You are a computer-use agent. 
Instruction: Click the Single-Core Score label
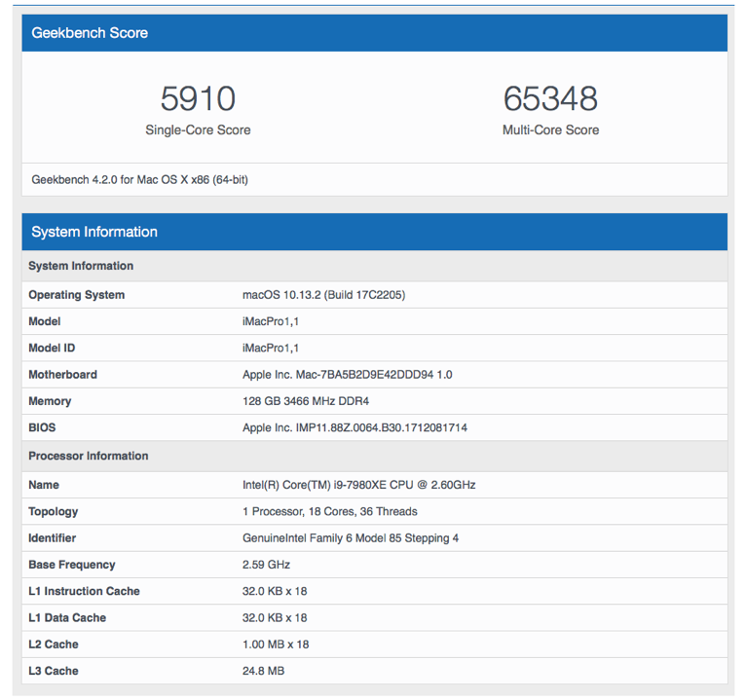(198, 129)
